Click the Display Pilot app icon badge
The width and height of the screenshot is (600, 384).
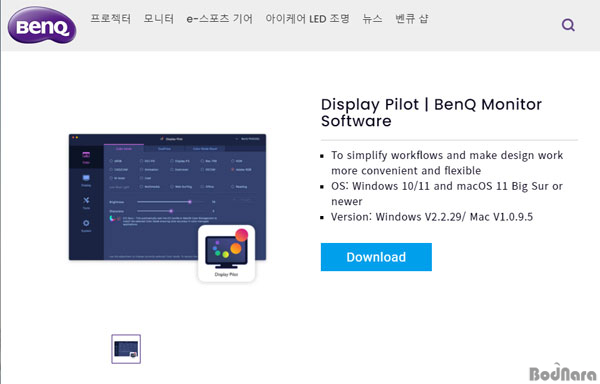pos(227,254)
